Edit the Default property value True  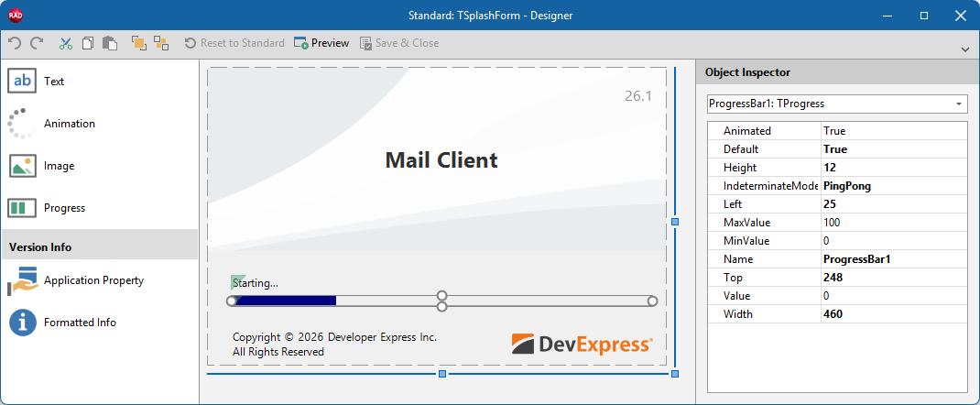pos(894,149)
